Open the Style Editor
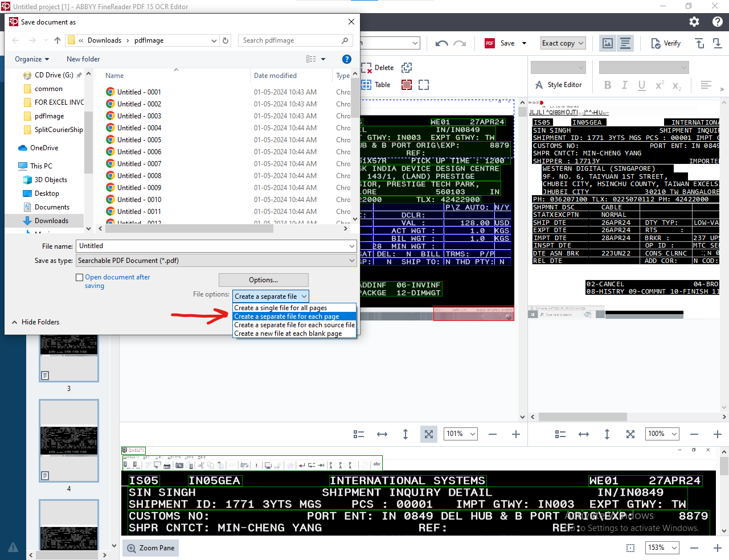The height and width of the screenshot is (560, 729). (x=558, y=85)
